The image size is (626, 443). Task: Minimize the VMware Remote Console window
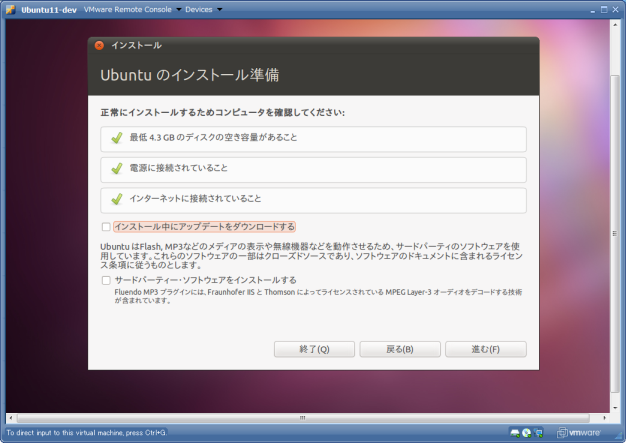[x=592, y=10]
